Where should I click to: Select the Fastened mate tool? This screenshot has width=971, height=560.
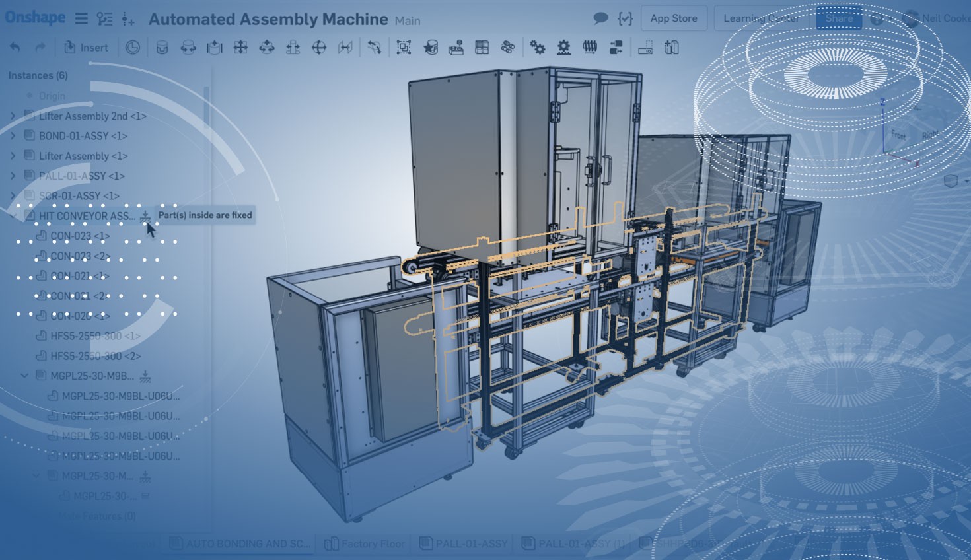click(x=162, y=48)
